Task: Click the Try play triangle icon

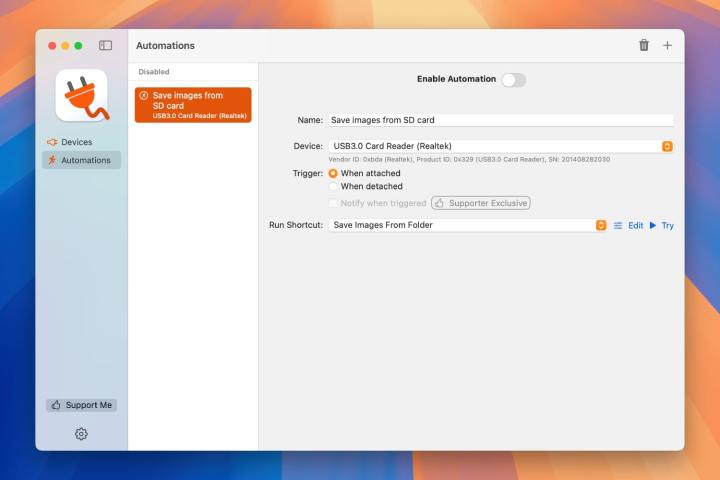Action: coord(653,225)
